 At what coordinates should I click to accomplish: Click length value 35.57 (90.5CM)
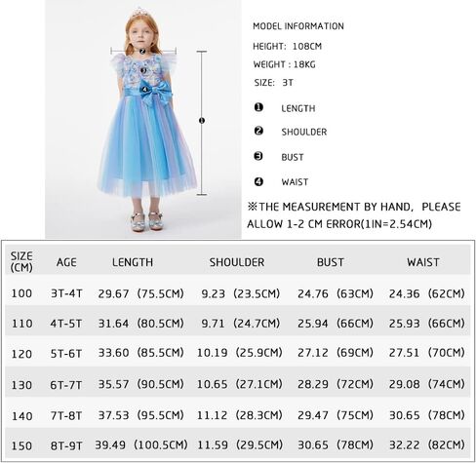coord(141,384)
